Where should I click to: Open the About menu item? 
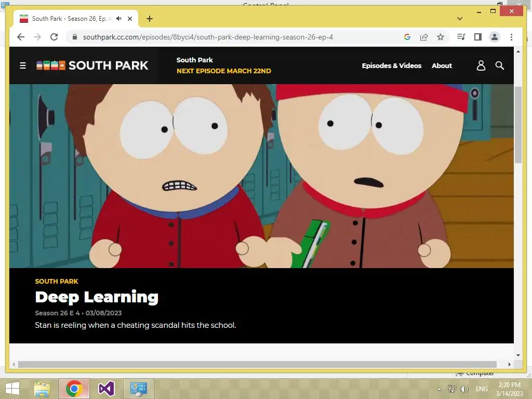pos(442,65)
